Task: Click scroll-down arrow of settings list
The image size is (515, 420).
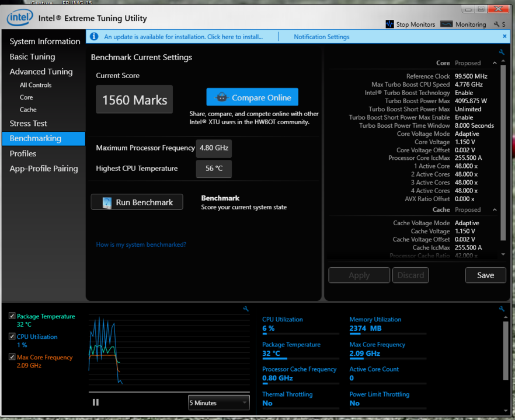Action: 503,254
